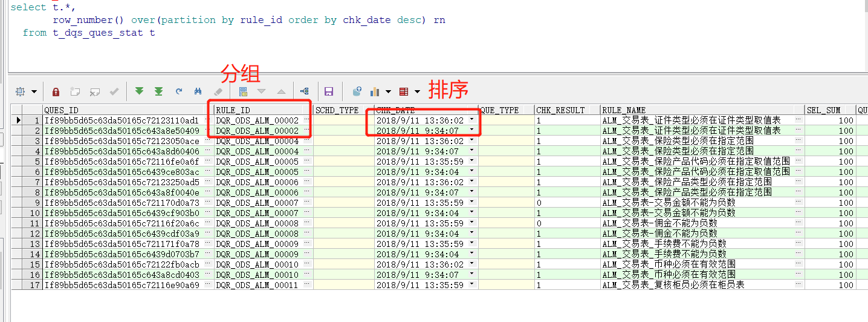Click rule name ALM_交易表_复核柜员必须在柜员表
The width and height of the screenshot is (868, 322).
coord(673,285)
